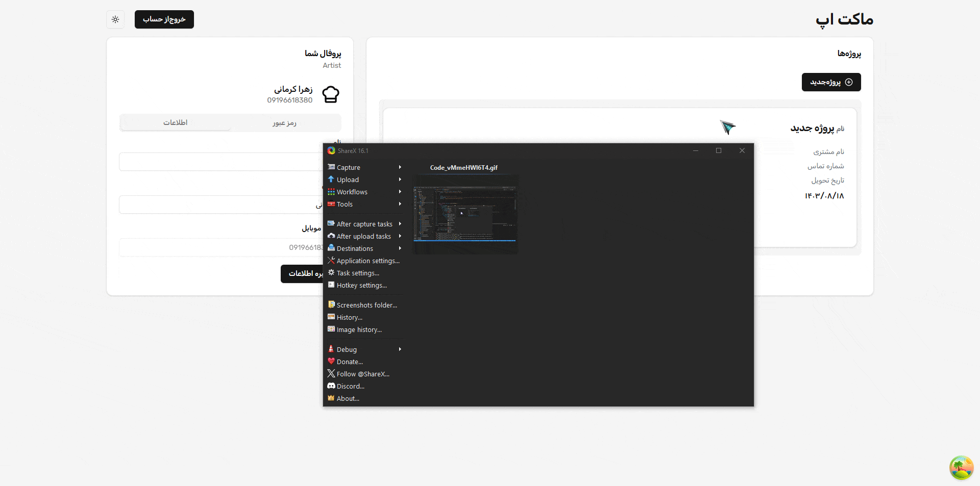980x486 pixels.
Task: Click the Tools toolbox icon
Action: coord(331,204)
